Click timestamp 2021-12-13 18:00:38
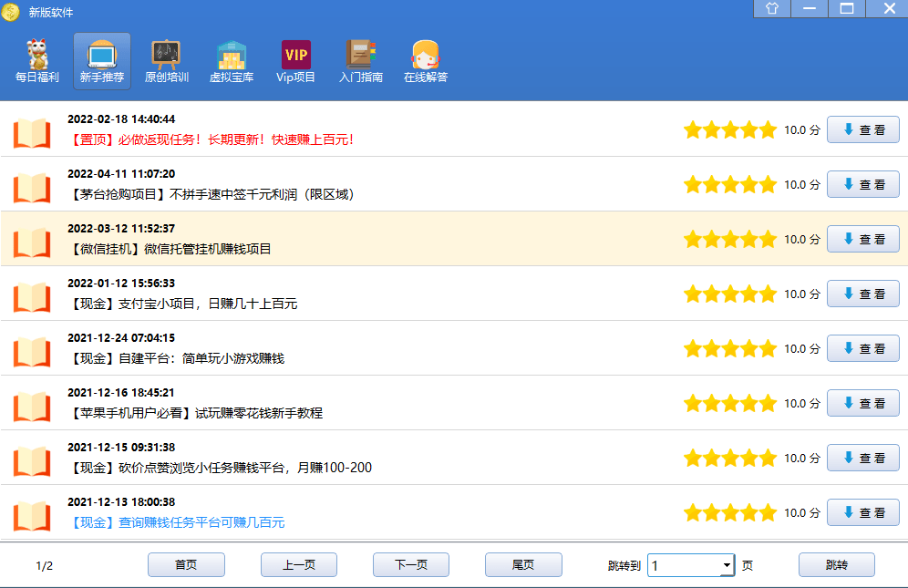 point(121,502)
